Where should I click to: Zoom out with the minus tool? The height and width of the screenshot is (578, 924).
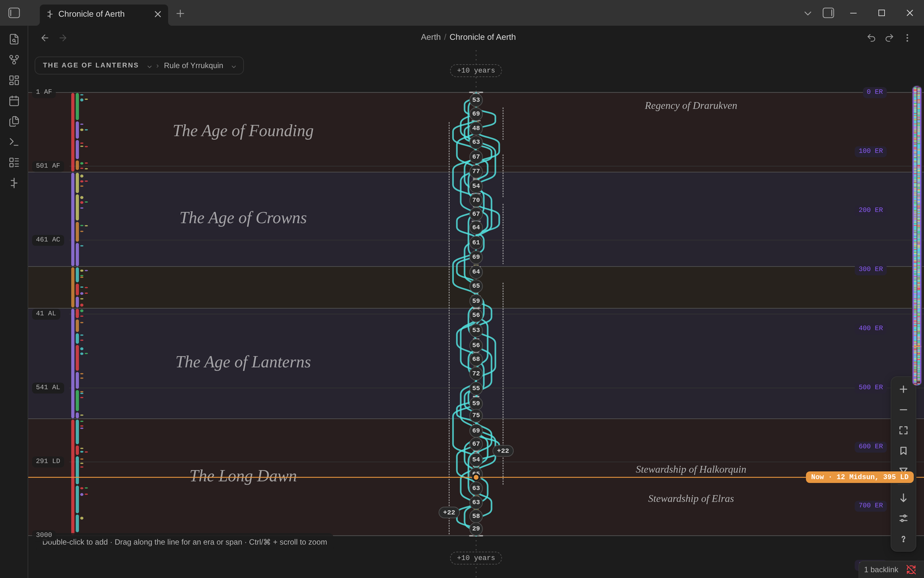903,410
